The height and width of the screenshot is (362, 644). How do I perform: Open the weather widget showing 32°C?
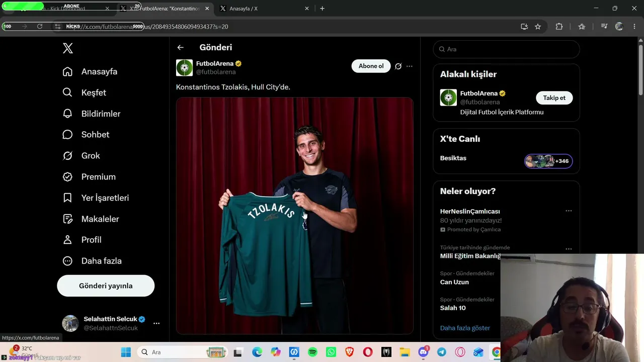(22, 352)
